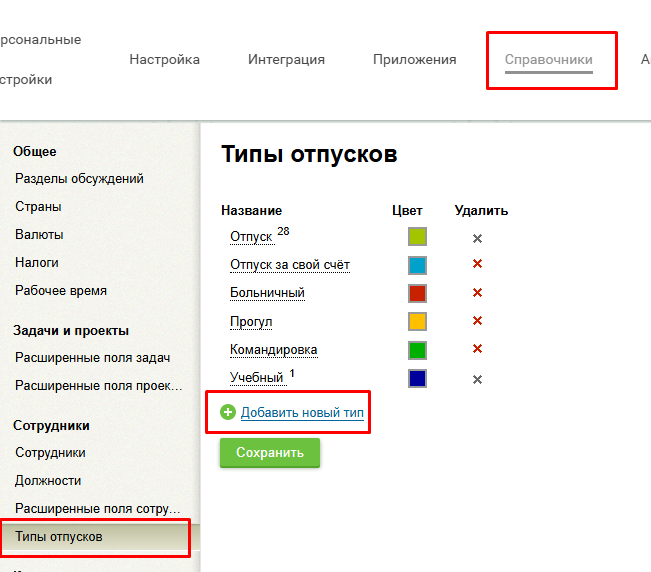The width and height of the screenshot is (651, 572).
Task: Click gray X beside Отпуск row
Action: [x=477, y=238]
